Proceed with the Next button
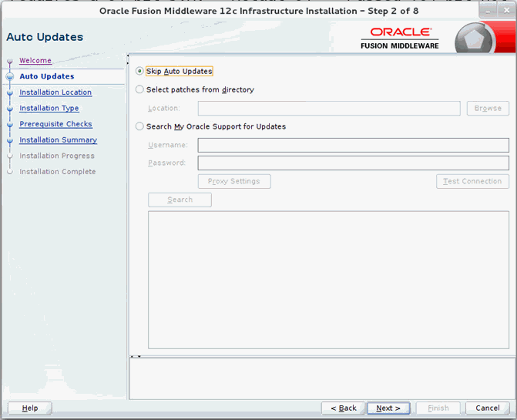Viewport: 517px width, 420px height. pos(388,408)
